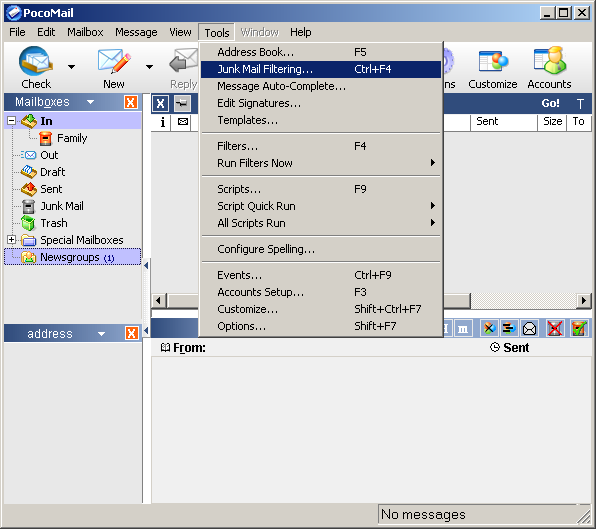Screen dimensions: 596x529
Task: Click the right arrow of horizontal scrollbar
Action: tap(584, 301)
